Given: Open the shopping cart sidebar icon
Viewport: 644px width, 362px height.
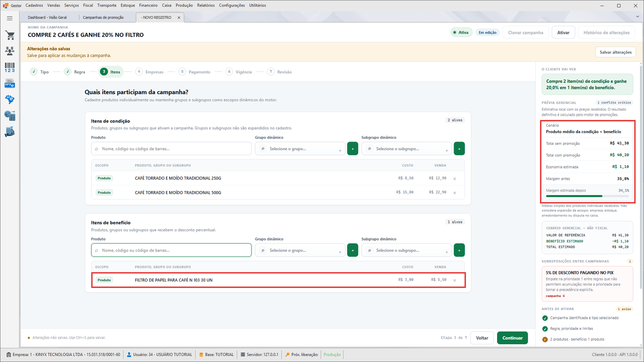Looking at the screenshot, I should click(10, 35).
